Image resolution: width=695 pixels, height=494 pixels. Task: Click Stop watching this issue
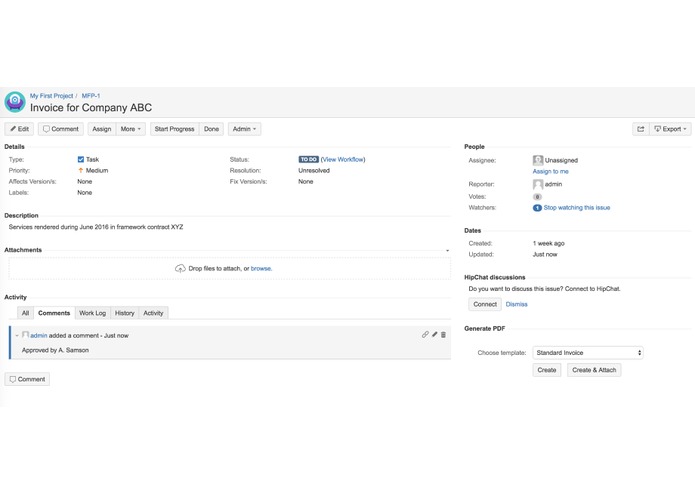[577, 208]
